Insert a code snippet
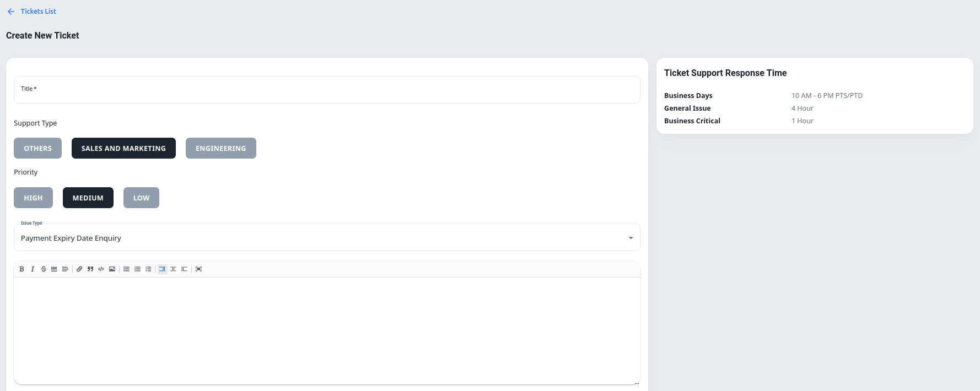This screenshot has width=980, height=391. (101, 269)
